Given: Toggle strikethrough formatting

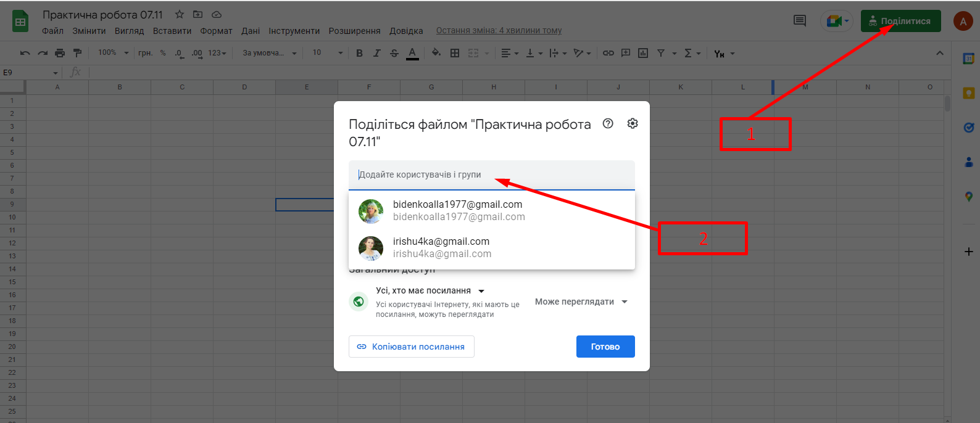Looking at the screenshot, I should click(x=394, y=53).
